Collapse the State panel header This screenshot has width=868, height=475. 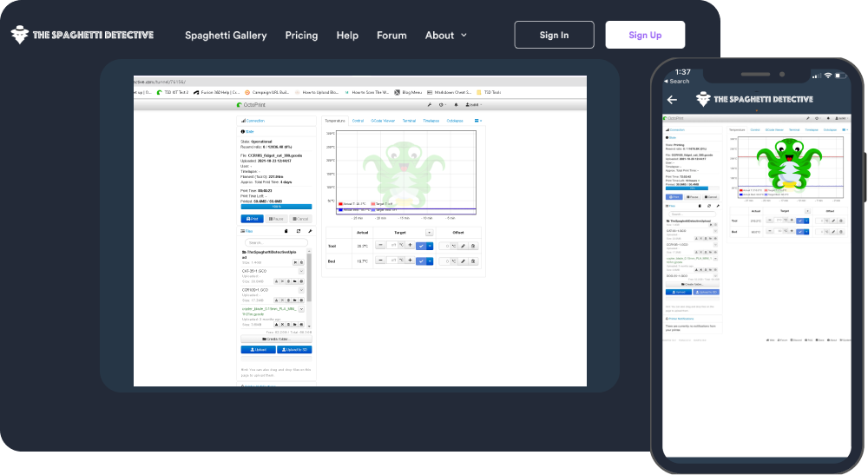[248, 132]
